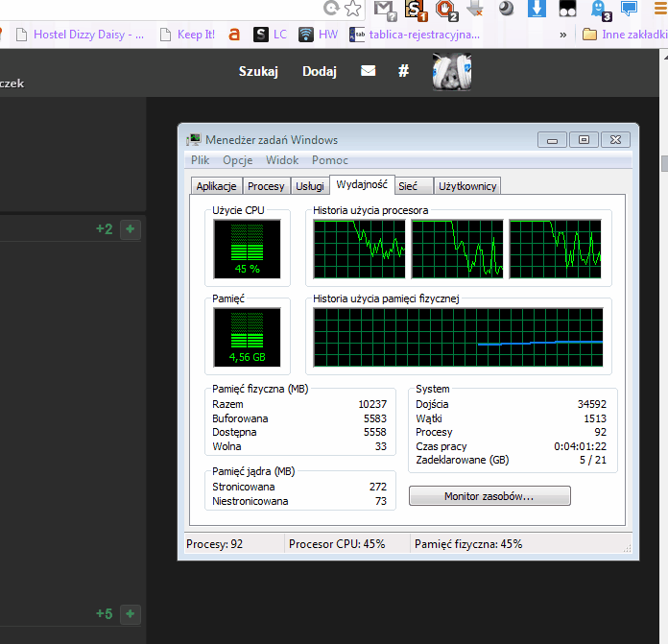Click the blue download arrow extension icon
Image resolution: width=668 pixels, height=644 pixels.
(x=537, y=10)
